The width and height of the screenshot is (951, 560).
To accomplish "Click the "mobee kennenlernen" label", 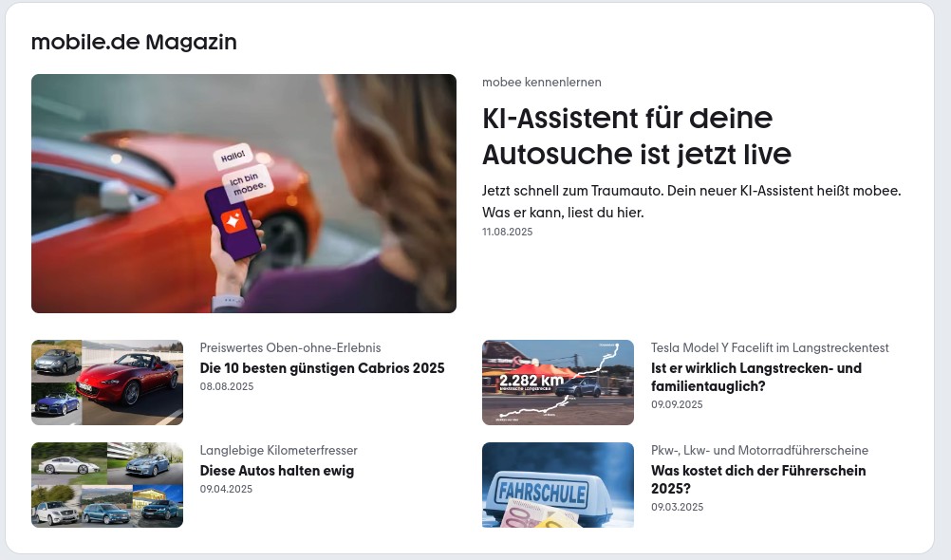I will (542, 82).
